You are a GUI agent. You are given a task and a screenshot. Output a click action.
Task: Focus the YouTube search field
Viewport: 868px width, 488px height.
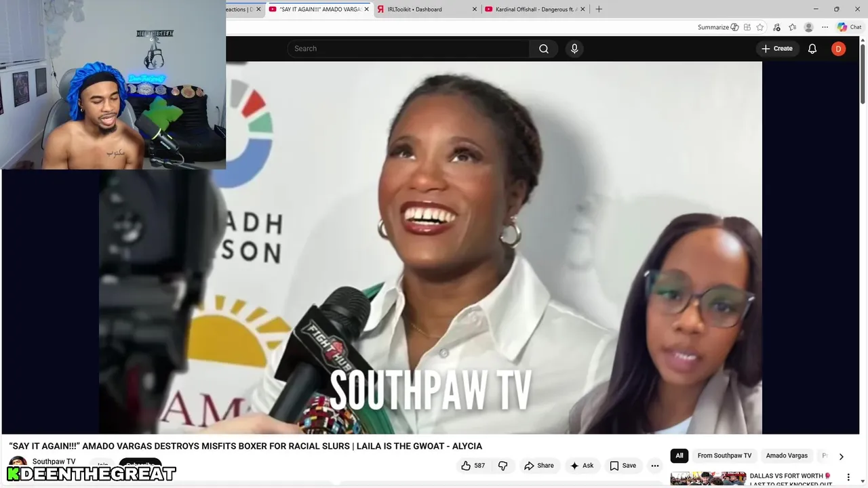coord(408,49)
